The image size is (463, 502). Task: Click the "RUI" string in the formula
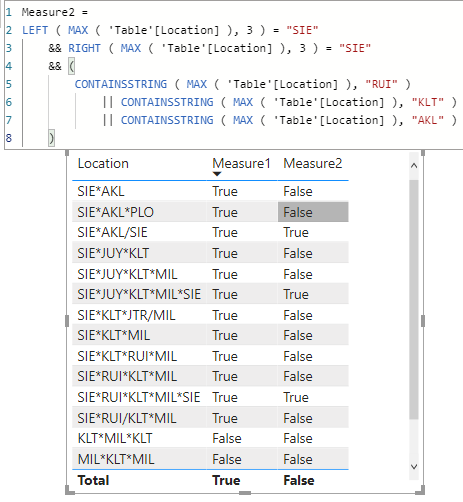pos(381,84)
